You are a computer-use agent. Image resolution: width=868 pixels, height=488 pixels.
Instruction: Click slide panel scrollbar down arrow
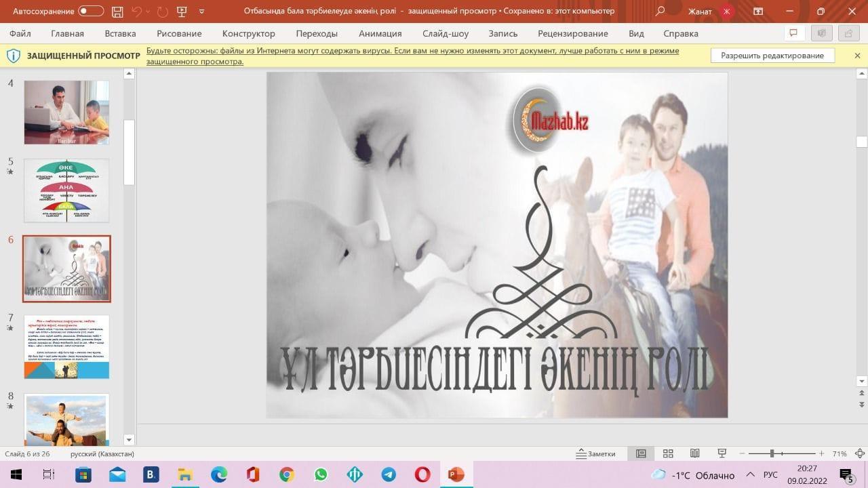coord(129,441)
